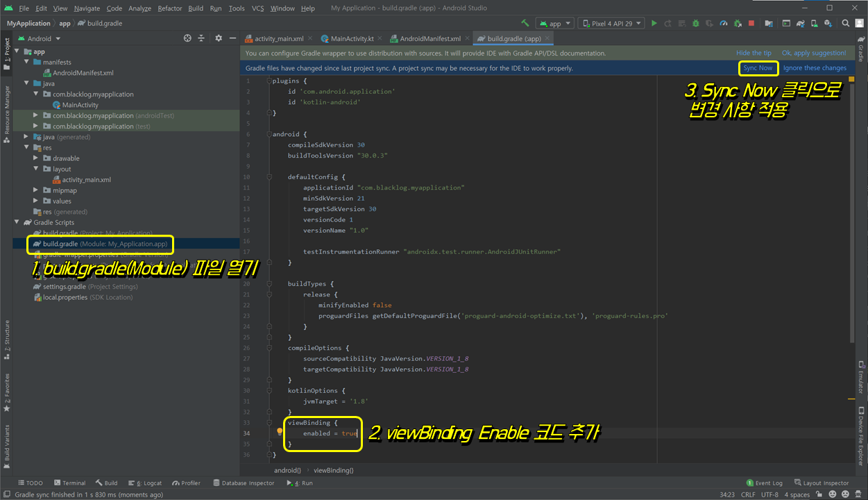868x500 pixels.
Task: Collapse the app module tree node
Action: click(x=17, y=51)
